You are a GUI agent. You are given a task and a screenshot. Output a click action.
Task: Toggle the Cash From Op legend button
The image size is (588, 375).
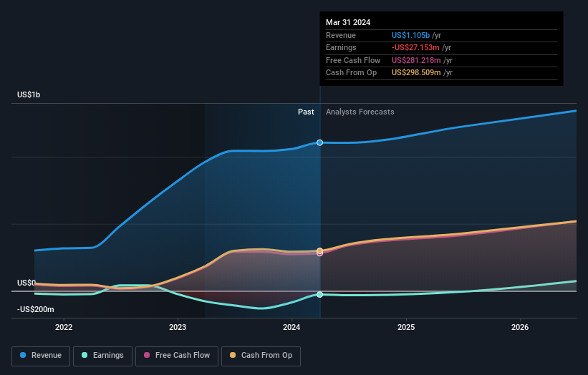(x=261, y=356)
